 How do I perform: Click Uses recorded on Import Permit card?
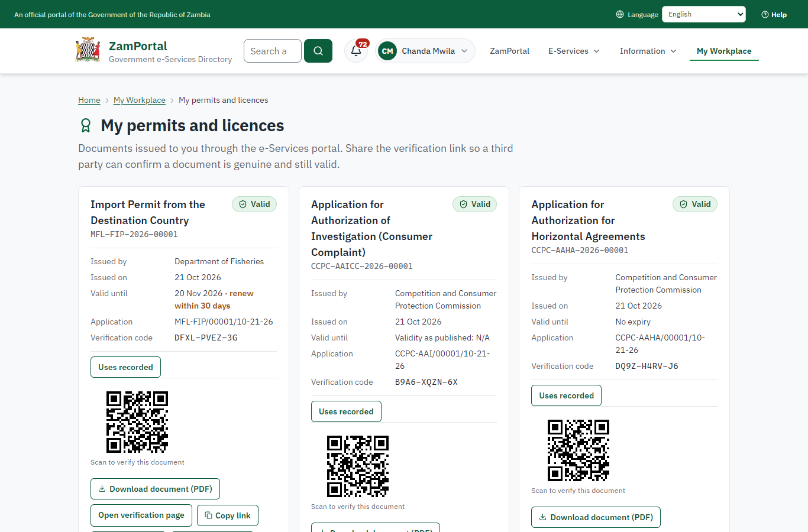pyautogui.click(x=125, y=367)
